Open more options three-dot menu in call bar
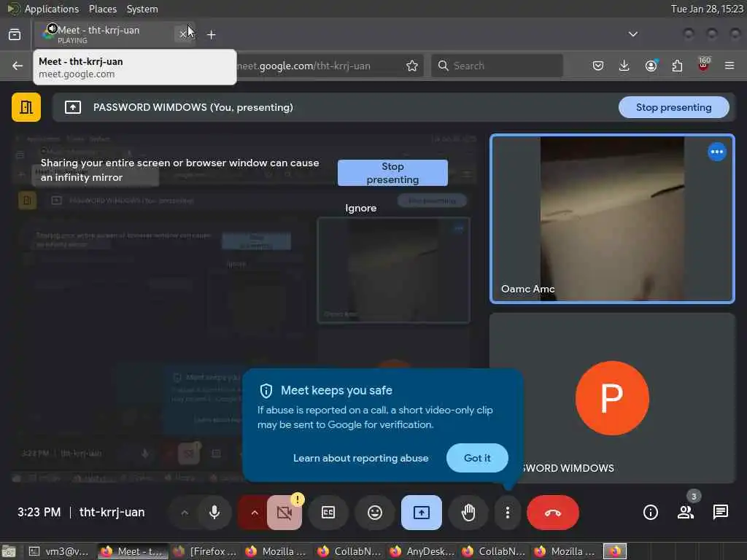This screenshot has height=560, width=747. pyautogui.click(x=508, y=513)
